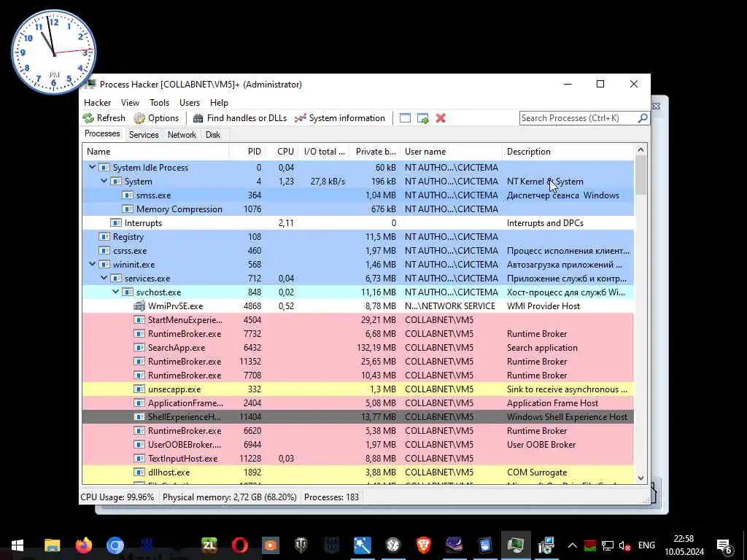Open System information graph window
Image resolution: width=747 pixels, height=560 pixels.
click(340, 118)
